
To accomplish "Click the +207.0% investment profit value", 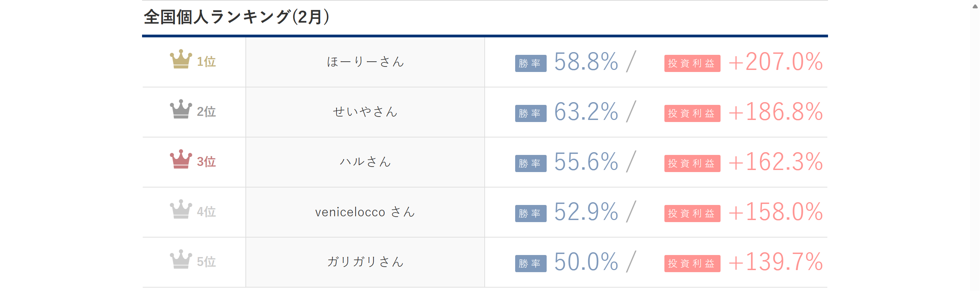I will (775, 62).
